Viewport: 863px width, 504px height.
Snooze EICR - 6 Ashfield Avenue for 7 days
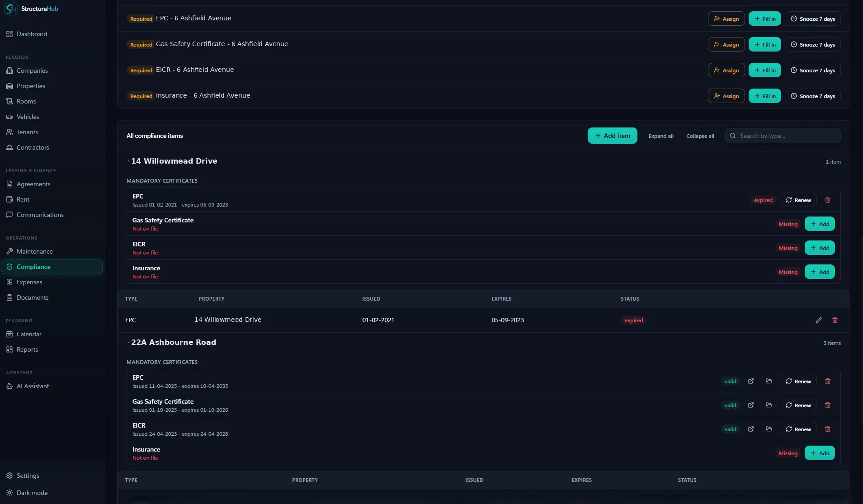[x=813, y=70]
